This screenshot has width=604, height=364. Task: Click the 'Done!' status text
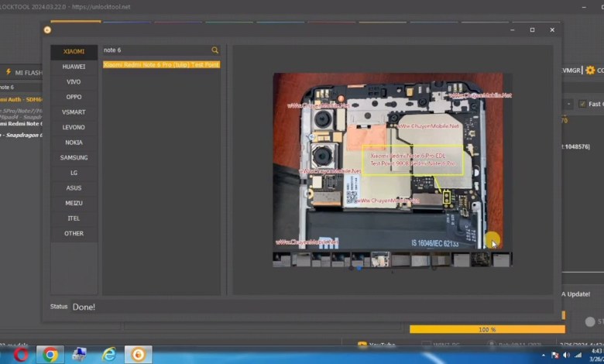84,307
